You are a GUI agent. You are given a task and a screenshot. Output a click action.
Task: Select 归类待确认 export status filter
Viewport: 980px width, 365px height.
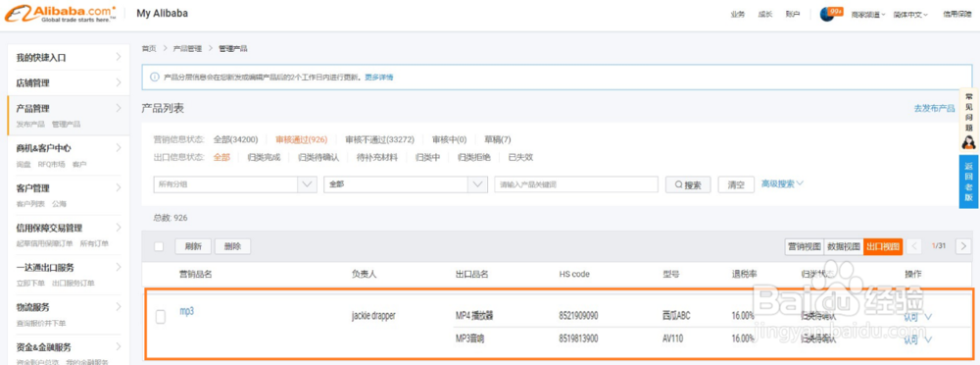318,157
